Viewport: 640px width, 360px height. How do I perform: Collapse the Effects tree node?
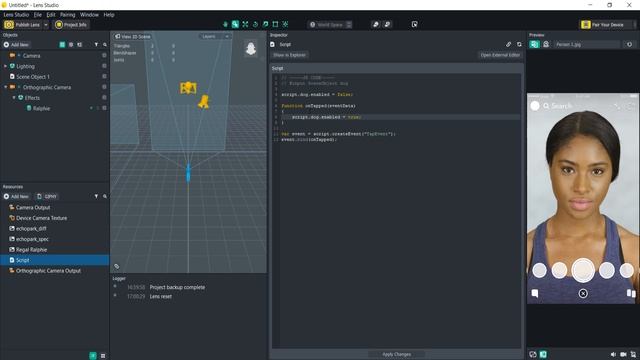point(14,98)
